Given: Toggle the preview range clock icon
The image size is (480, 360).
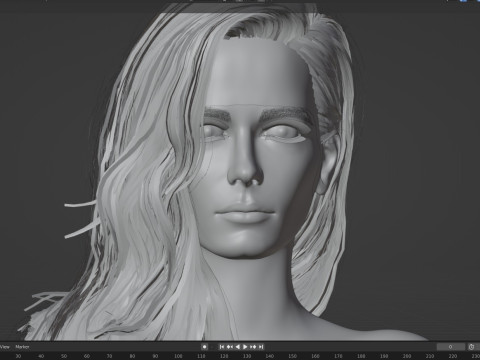Looking at the screenshot, I should point(471,347).
